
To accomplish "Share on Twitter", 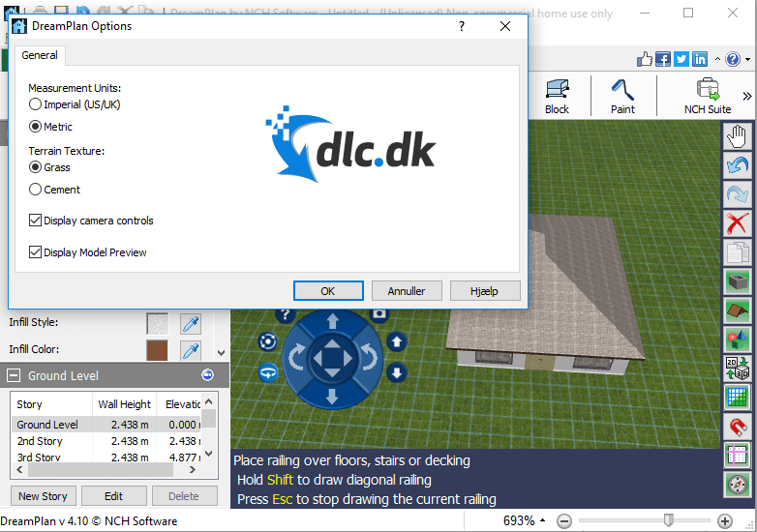I will coord(681,59).
